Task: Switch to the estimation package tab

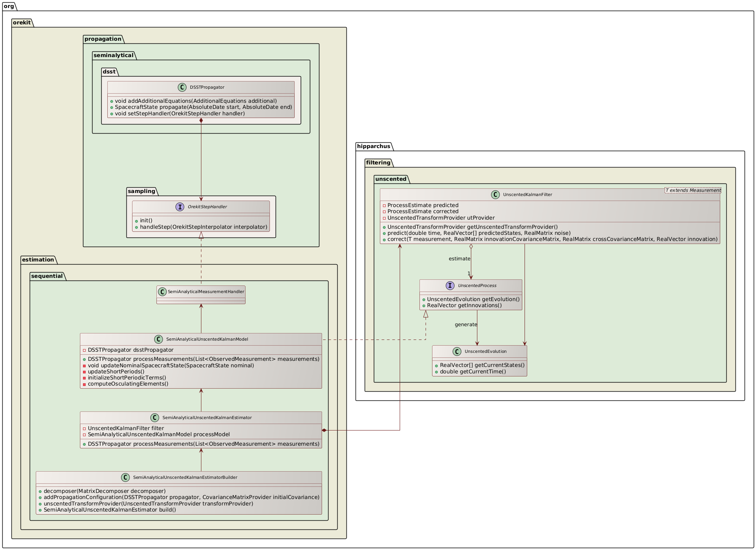Action: coord(38,260)
